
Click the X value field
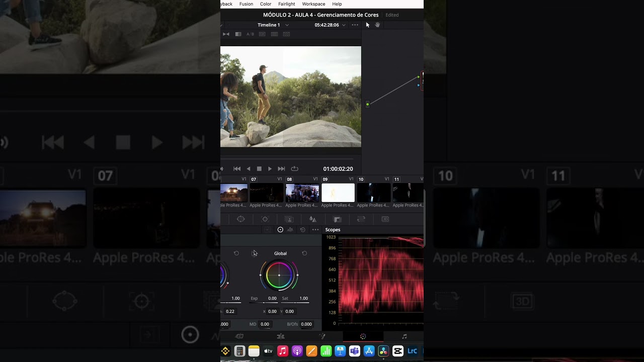point(272,311)
